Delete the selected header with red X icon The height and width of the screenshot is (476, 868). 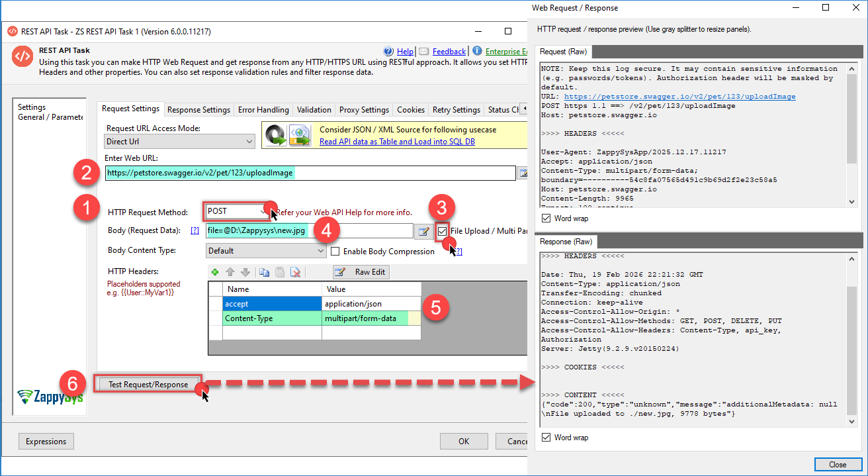[296, 272]
